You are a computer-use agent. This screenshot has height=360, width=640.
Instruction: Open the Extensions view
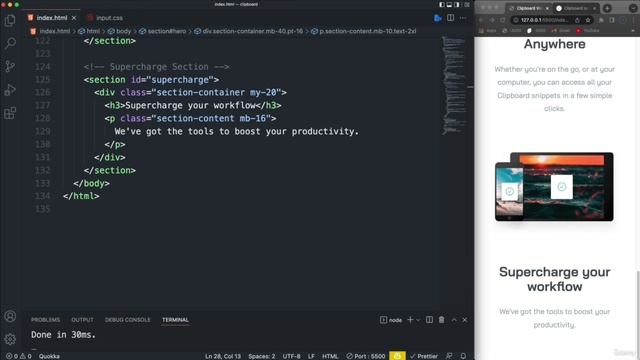(x=10, y=113)
